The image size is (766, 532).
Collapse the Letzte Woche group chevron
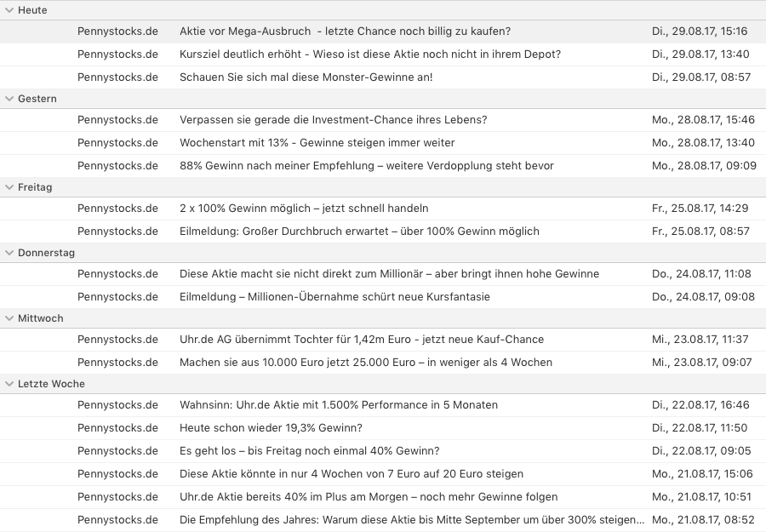(9, 384)
